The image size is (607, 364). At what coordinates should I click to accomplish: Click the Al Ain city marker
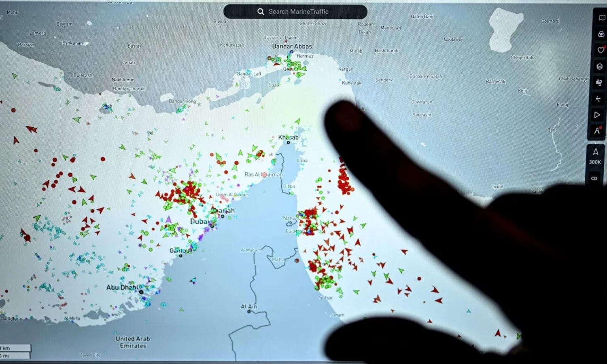tap(249, 312)
